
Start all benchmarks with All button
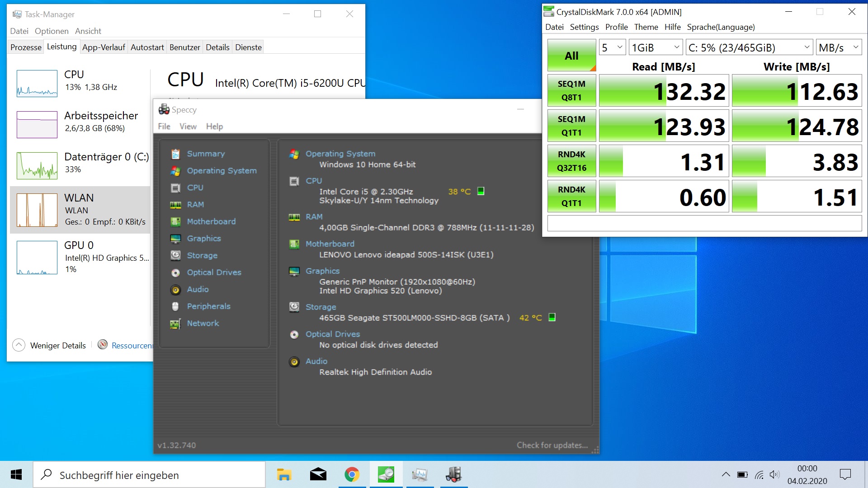click(x=571, y=56)
